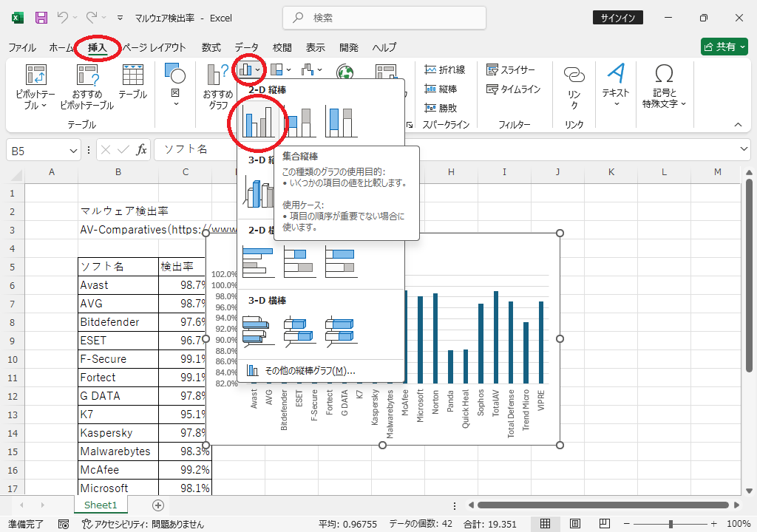This screenshot has height=532, width=757.
Task: Insert 勝敗 win/loss sparkline
Action: pyautogui.click(x=441, y=108)
